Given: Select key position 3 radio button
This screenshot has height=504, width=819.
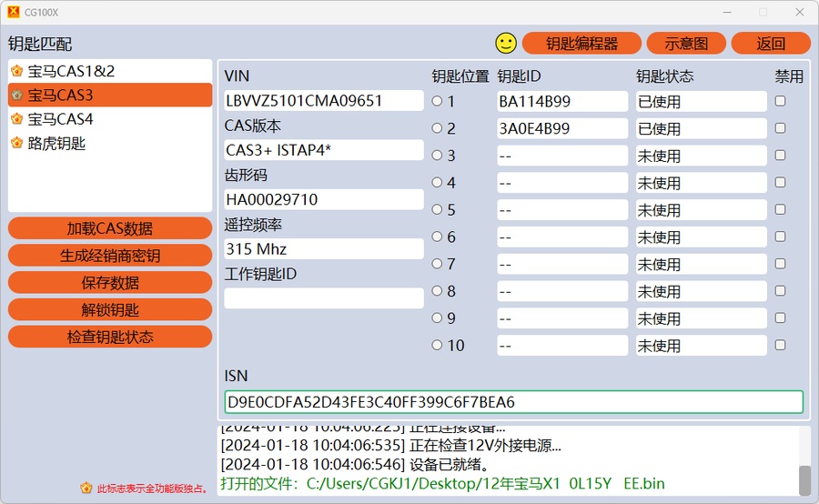Looking at the screenshot, I should coord(437,156).
